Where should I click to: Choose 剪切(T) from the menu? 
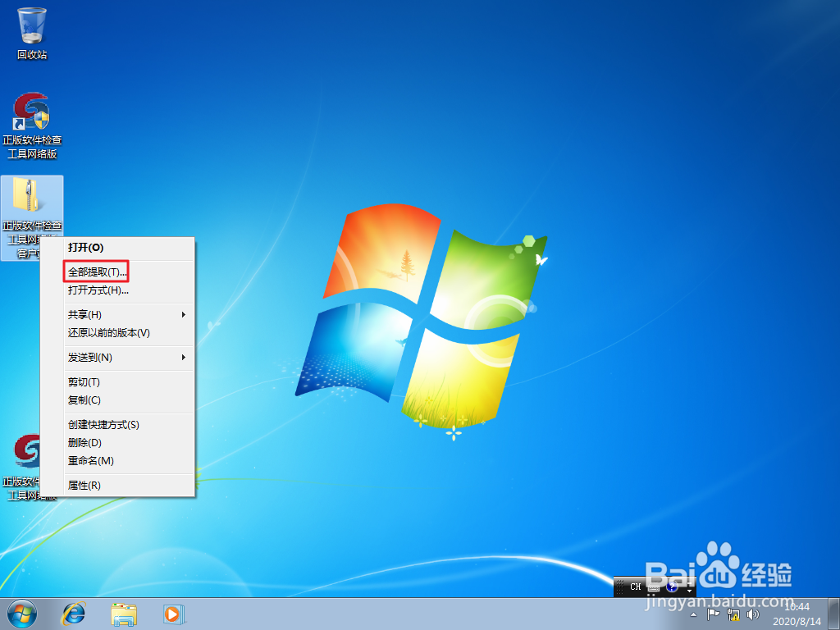click(x=128, y=382)
